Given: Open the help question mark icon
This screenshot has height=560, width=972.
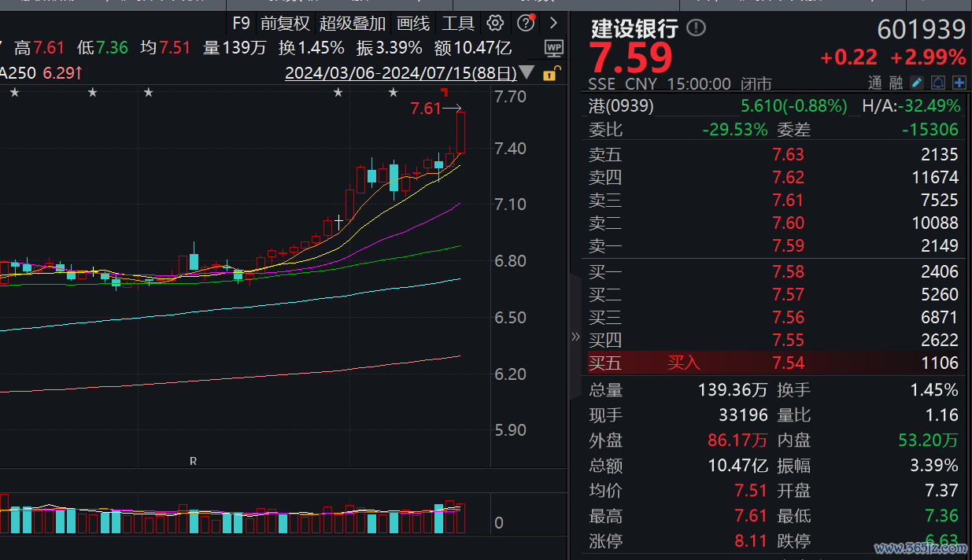Looking at the screenshot, I should (x=527, y=23).
